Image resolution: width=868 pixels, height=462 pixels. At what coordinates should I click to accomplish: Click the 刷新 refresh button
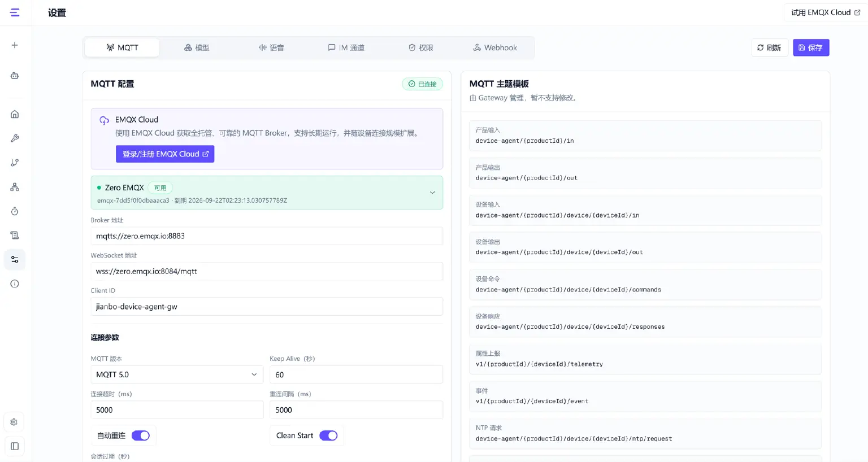click(769, 47)
